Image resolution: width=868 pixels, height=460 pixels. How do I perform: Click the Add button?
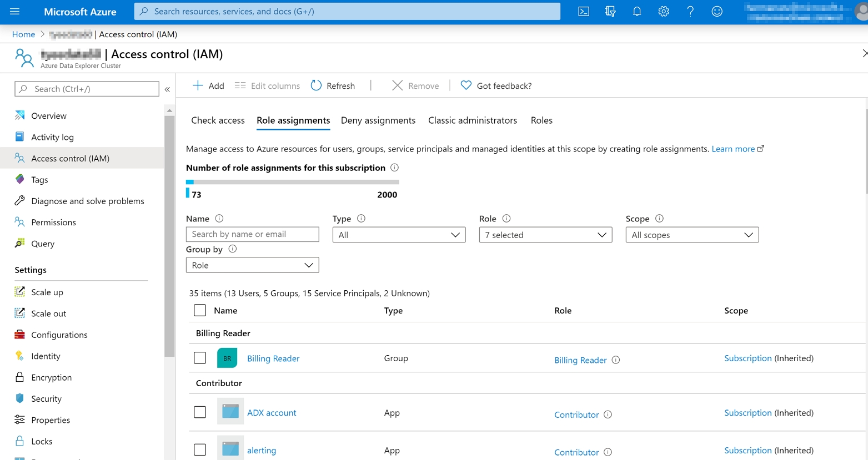pos(208,85)
